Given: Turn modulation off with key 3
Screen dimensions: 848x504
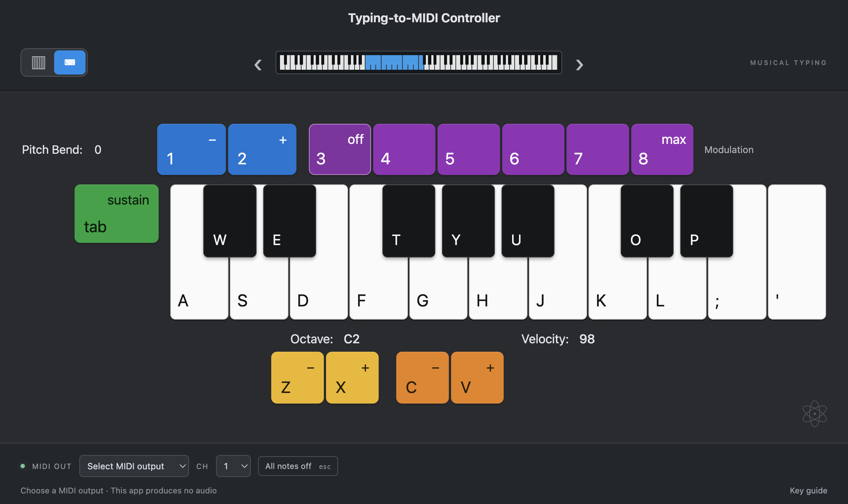Looking at the screenshot, I should point(340,149).
